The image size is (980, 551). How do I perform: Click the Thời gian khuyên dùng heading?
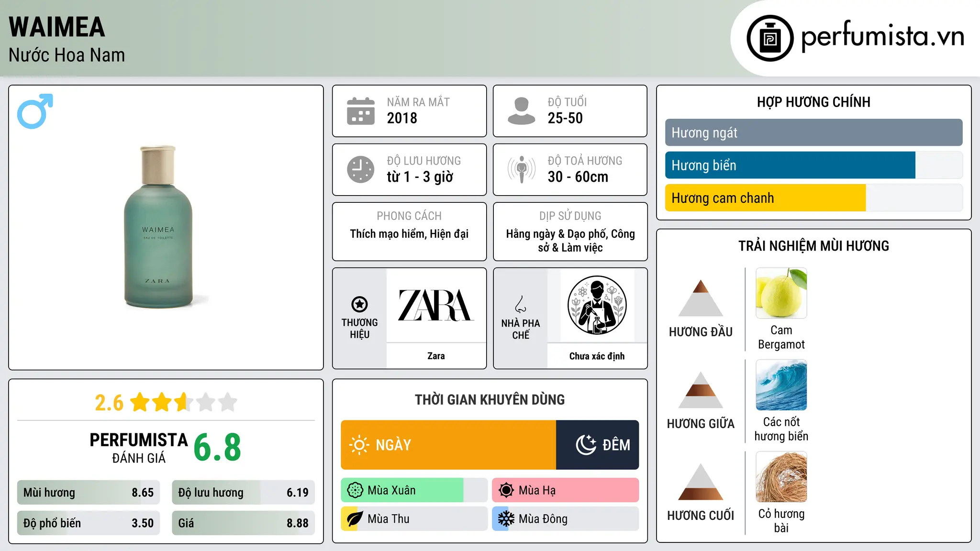(490, 399)
